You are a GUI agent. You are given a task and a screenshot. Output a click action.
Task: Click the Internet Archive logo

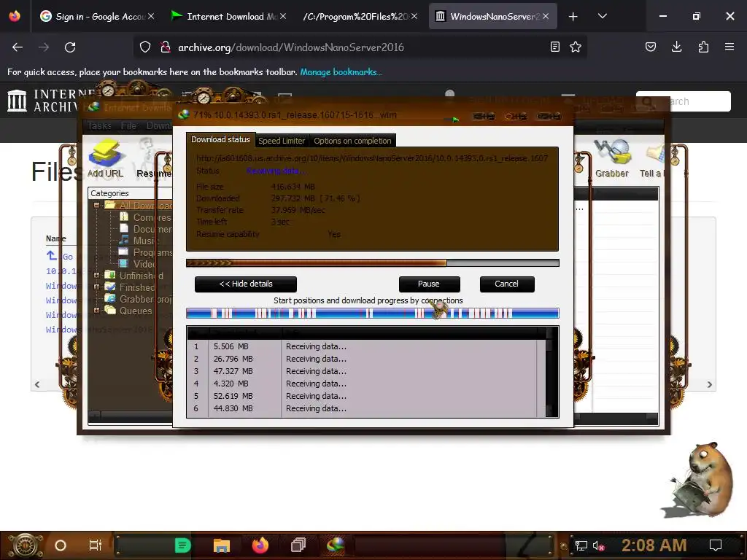click(x=18, y=101)
